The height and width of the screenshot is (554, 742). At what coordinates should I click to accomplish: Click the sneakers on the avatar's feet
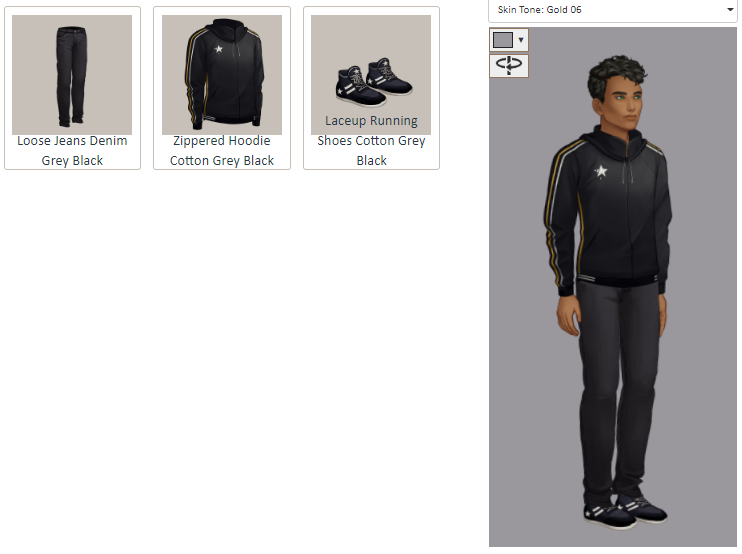(625, 512)
